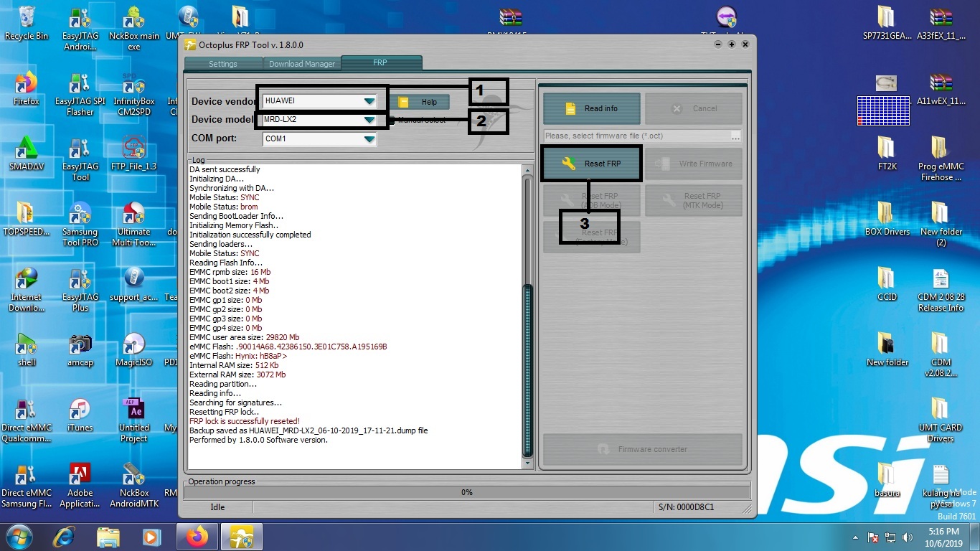Switch to the Settings tab

coord(222,64)
